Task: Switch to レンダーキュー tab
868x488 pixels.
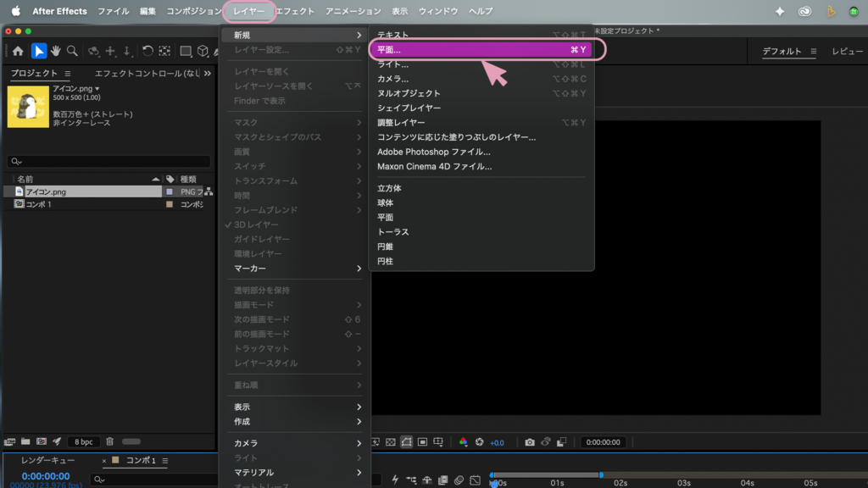Action: [x=47, y=460]
